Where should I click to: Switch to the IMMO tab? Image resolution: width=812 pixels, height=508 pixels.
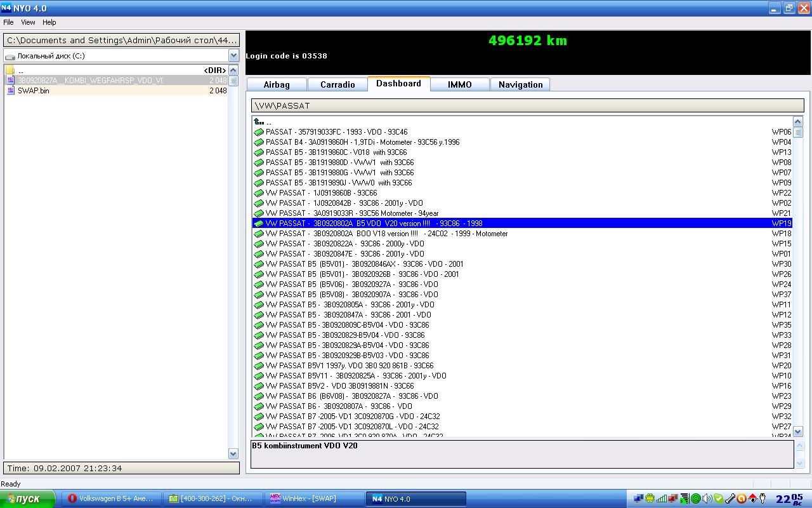pos(460,84)
